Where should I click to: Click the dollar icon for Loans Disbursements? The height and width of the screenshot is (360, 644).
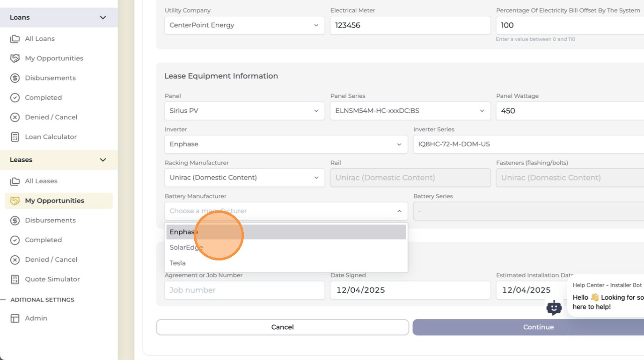coord(15,78)
